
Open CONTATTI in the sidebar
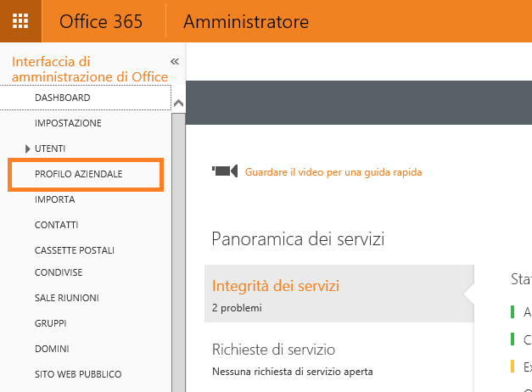(x=56, y=225)
